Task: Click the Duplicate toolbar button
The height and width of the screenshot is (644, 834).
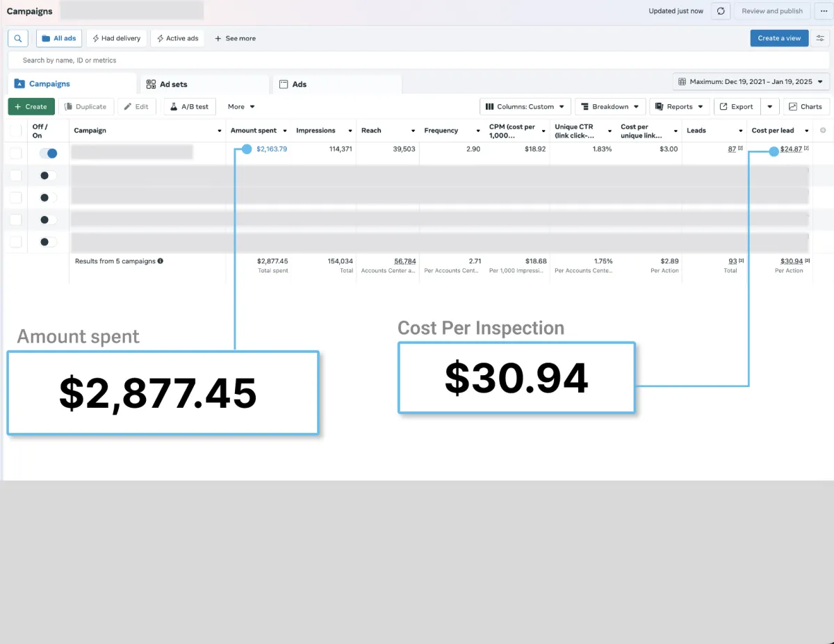Action: 86,106
